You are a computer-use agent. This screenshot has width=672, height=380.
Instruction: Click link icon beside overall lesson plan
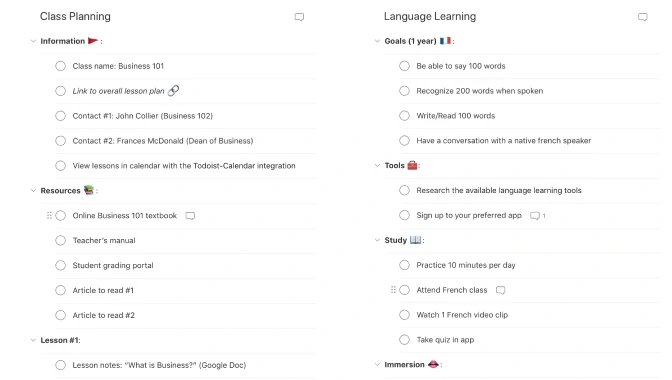pyautogui.click(x=173, y=90)
